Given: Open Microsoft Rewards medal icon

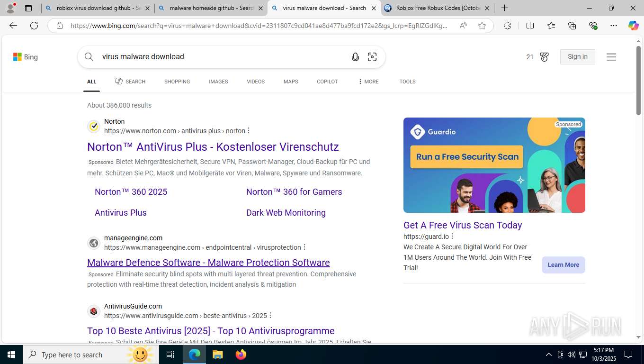Looking at the screenshot, I should 544,57.
